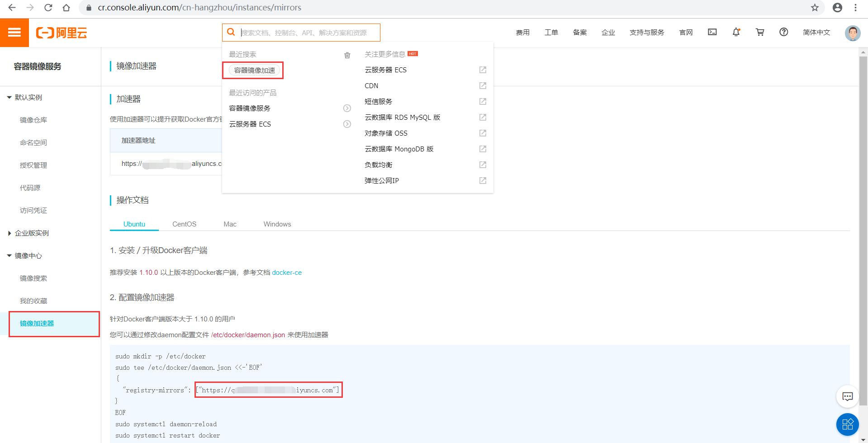Click the Aliyun logo

(x=62, y=33)
